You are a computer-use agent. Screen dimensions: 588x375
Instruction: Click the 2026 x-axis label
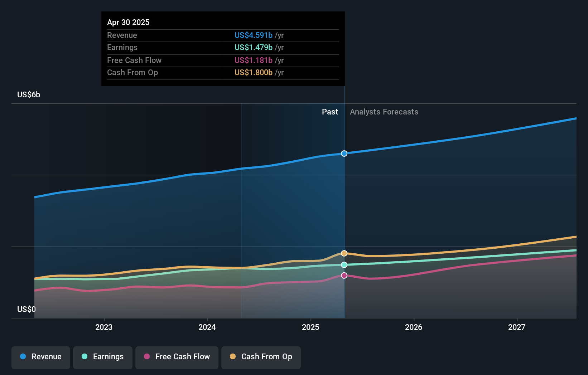414,327
